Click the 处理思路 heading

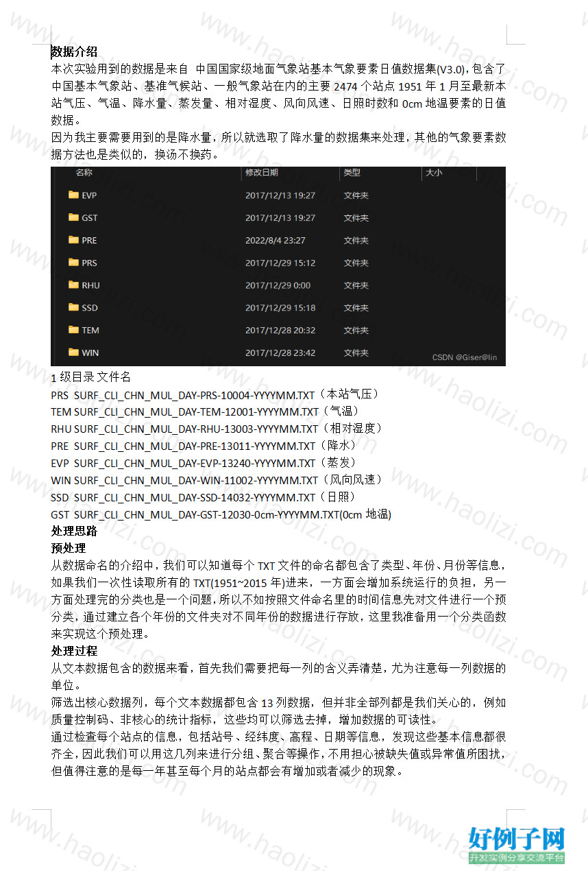74,531
